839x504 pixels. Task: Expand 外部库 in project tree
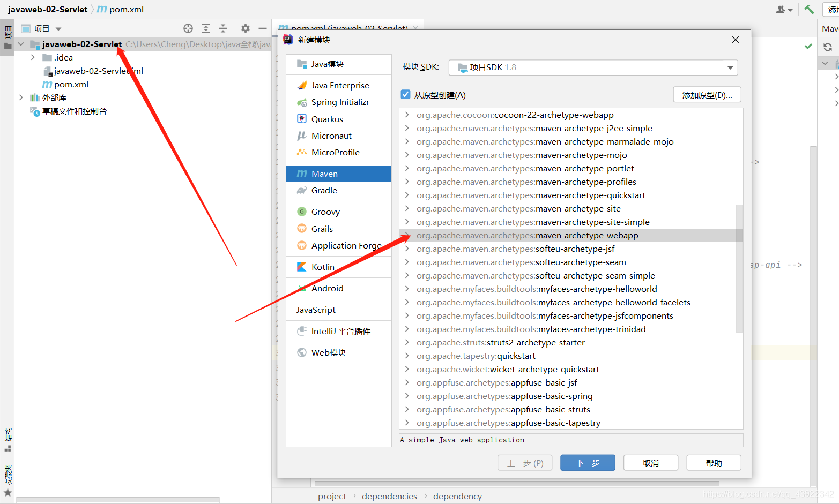[21, 97]
